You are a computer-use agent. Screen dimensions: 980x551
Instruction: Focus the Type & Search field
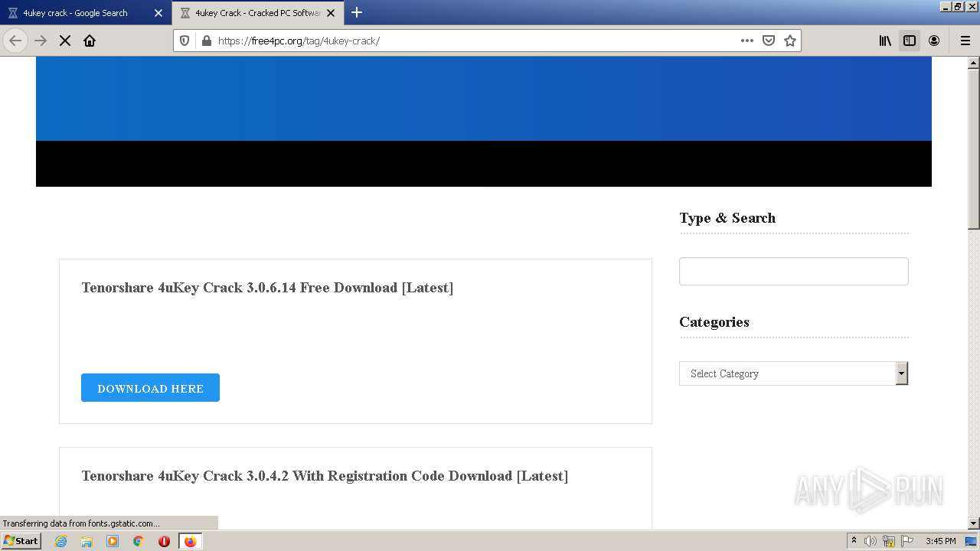tap(793, 272)
